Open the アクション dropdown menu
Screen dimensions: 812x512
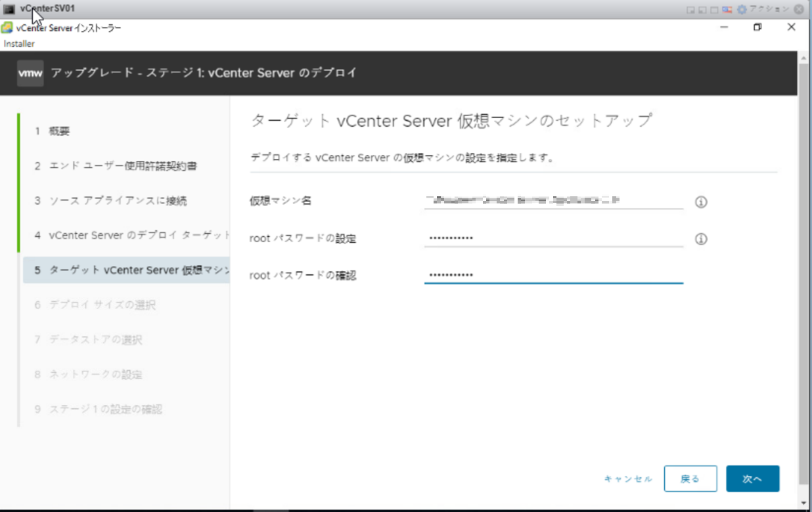pos(769,10)
